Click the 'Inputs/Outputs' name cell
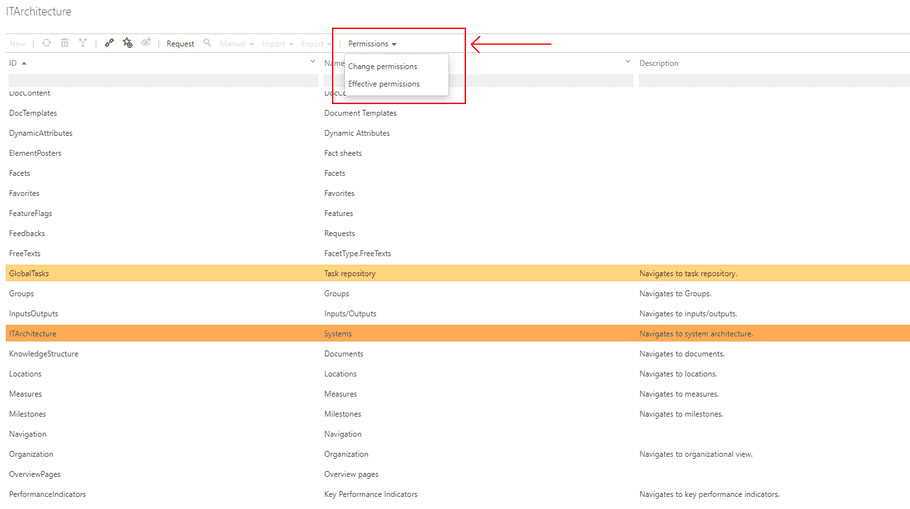This screenshot has height=509, width=910. pos(350,313)
